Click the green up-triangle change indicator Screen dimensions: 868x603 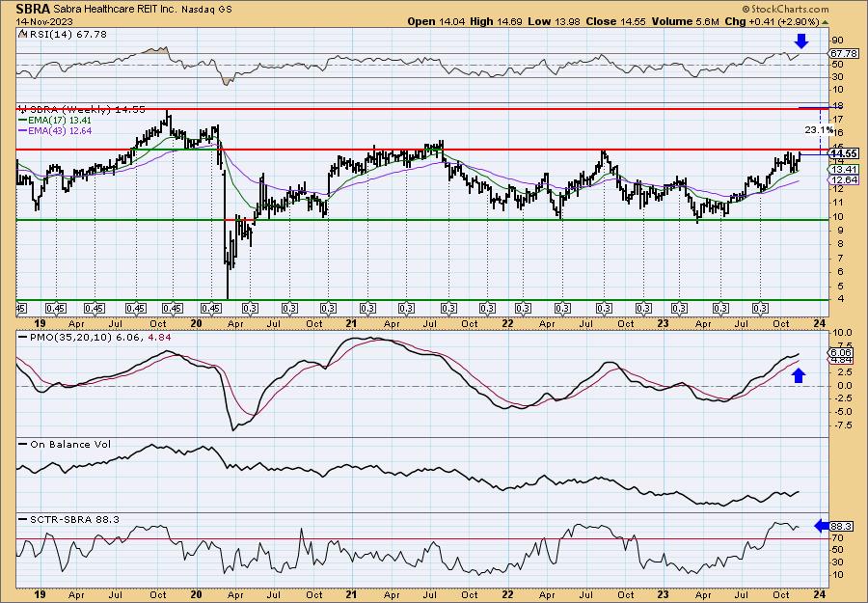pyautogui.click(x=825, y=21)
